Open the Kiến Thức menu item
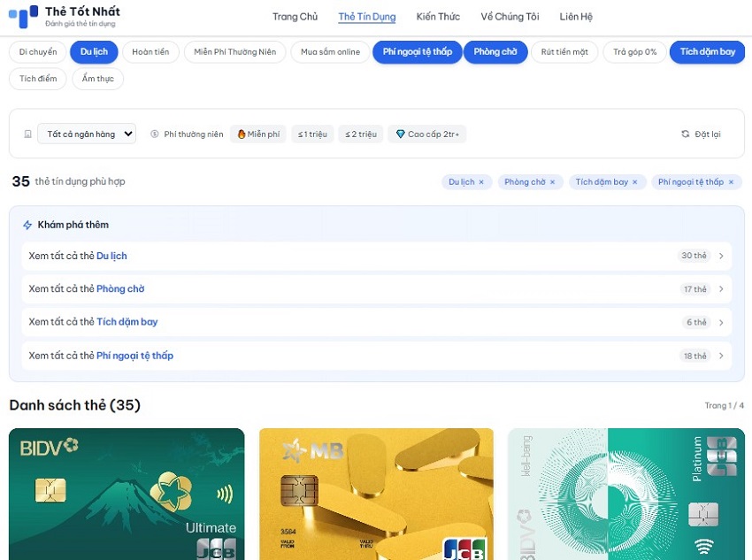 pyautogui.click(x=438, y=17)
